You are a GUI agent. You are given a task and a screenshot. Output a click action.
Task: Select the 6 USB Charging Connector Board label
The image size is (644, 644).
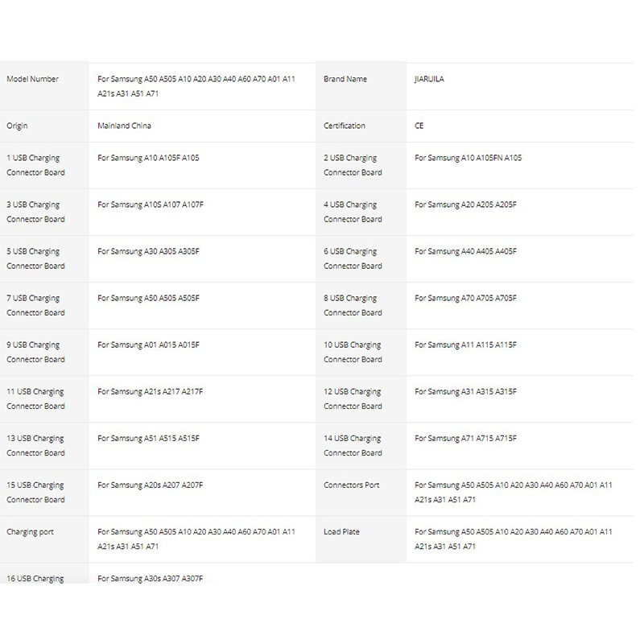click(x=353, y=258)
